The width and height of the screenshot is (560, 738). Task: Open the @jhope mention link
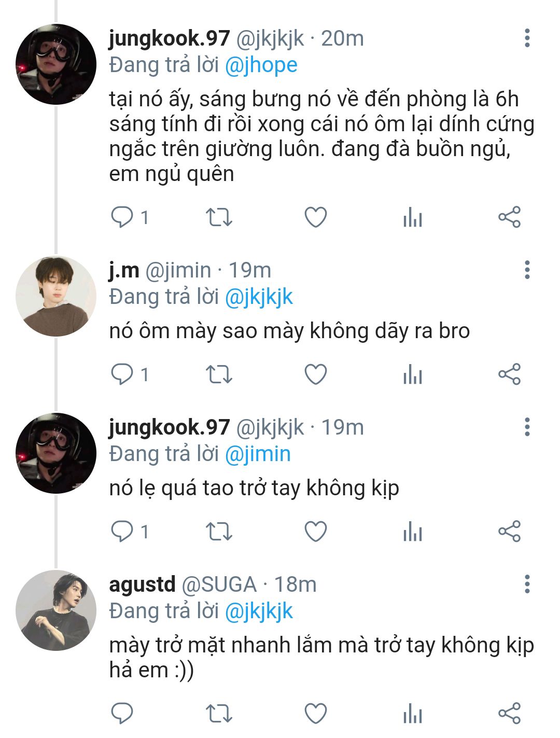[261, 65]
